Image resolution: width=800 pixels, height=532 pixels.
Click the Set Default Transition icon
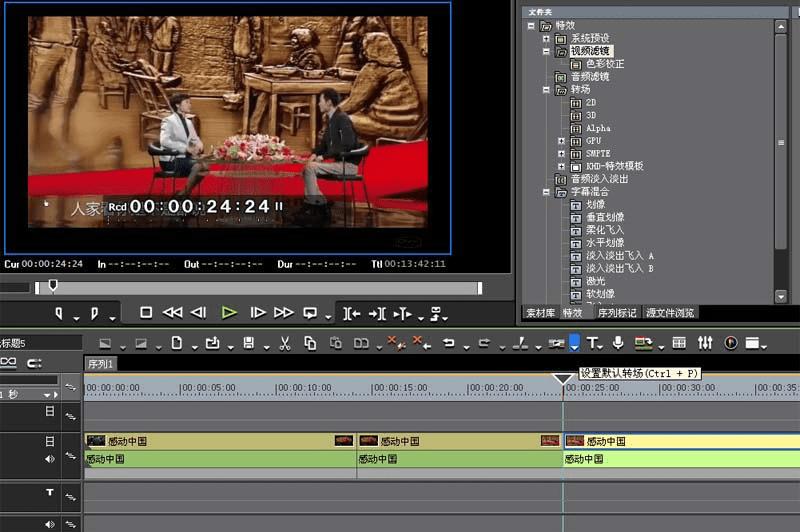pyautogui.click(x=574, y=343)
